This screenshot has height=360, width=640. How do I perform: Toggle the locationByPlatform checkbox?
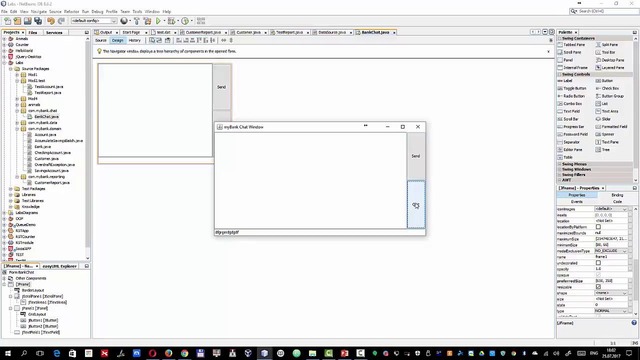click(x=598, y=227)
